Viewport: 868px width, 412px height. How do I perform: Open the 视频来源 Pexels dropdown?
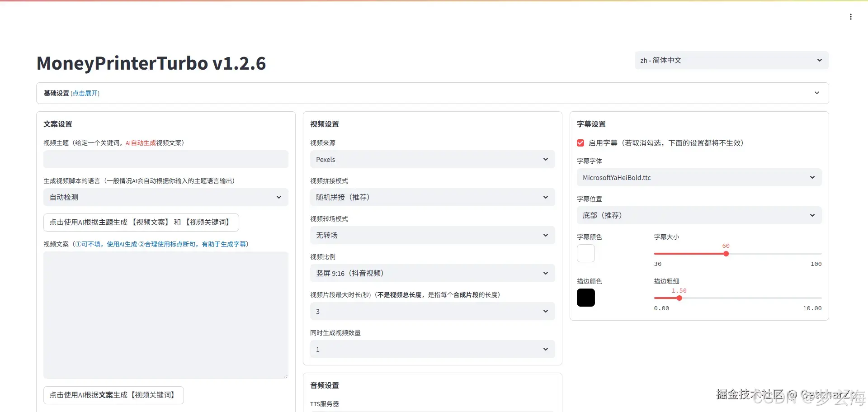(432, 159)
